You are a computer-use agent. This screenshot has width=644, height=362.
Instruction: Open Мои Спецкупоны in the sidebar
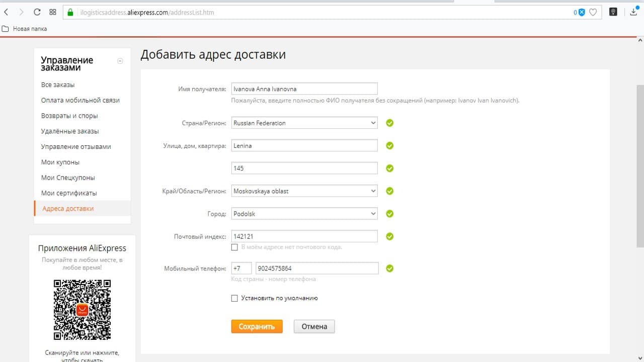click(x=68, y=177)
